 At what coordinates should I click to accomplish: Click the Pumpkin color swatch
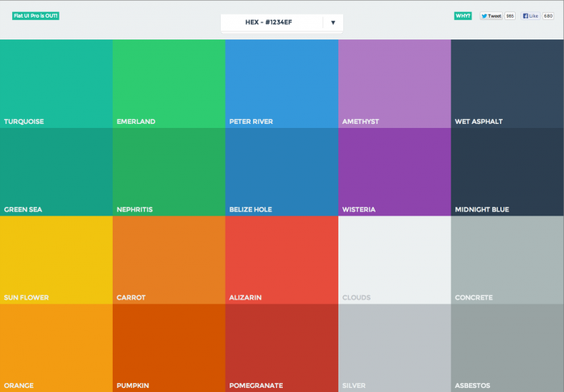tap(169, 348)
